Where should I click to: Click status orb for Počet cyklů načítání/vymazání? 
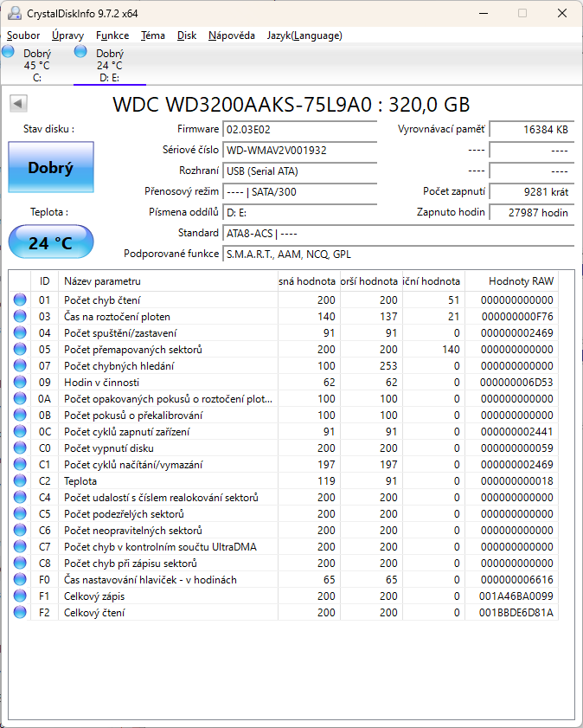20,464
